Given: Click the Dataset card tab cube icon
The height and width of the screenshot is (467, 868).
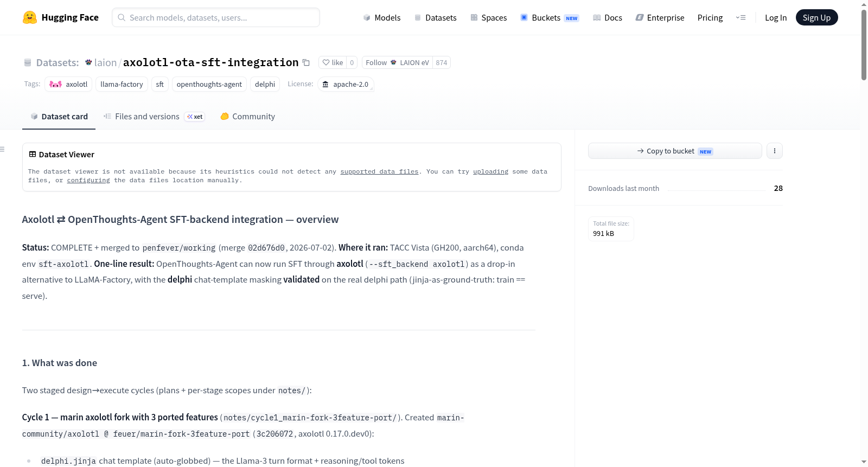Looking at the screenshot, I should coord(34,116).
